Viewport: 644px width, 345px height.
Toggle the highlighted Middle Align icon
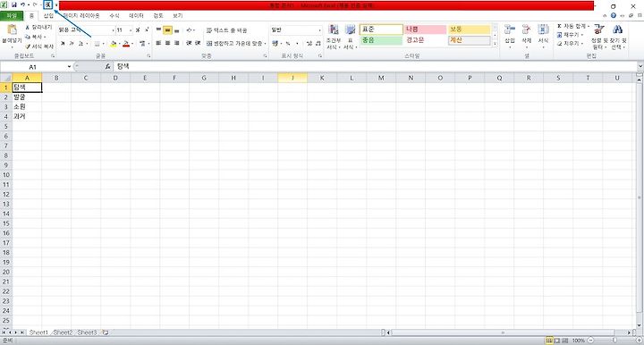tap(167, 30)
